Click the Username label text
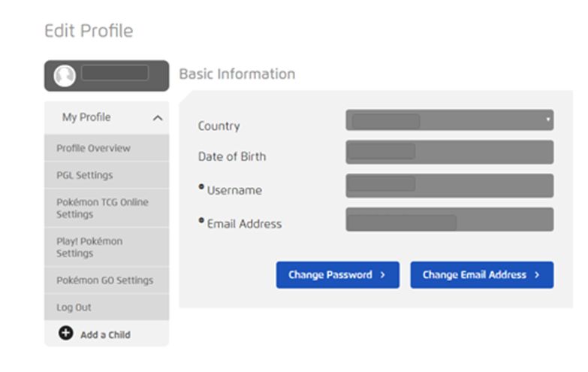 click(x=234, y=190)
